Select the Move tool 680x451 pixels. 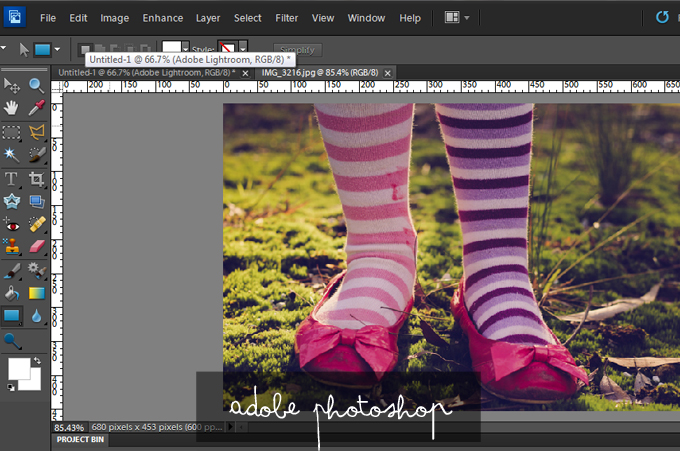(x=12, y=86)
